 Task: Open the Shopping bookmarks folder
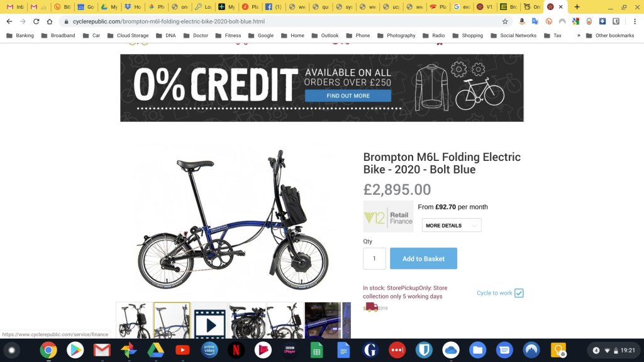click(x=468, y=36)
